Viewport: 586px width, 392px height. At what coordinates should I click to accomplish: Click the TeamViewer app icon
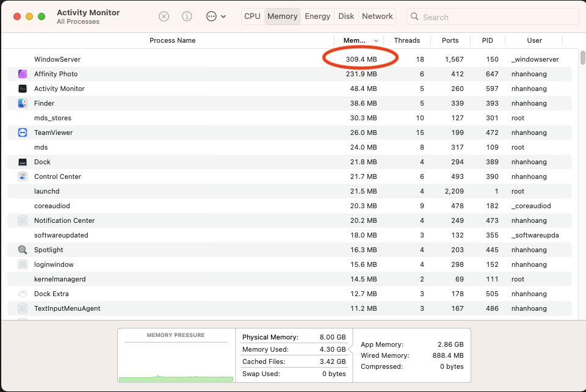click(23, 132)
